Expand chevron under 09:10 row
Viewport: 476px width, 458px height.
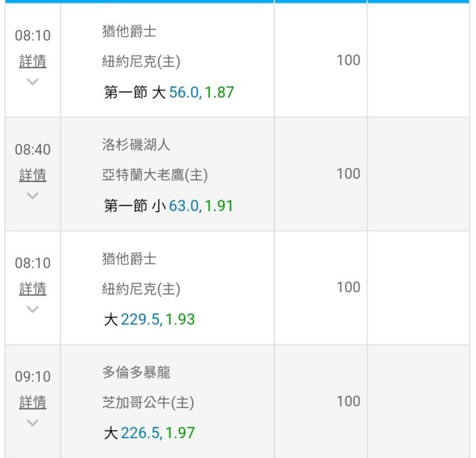pyautogui.click(x=32, y=423)
